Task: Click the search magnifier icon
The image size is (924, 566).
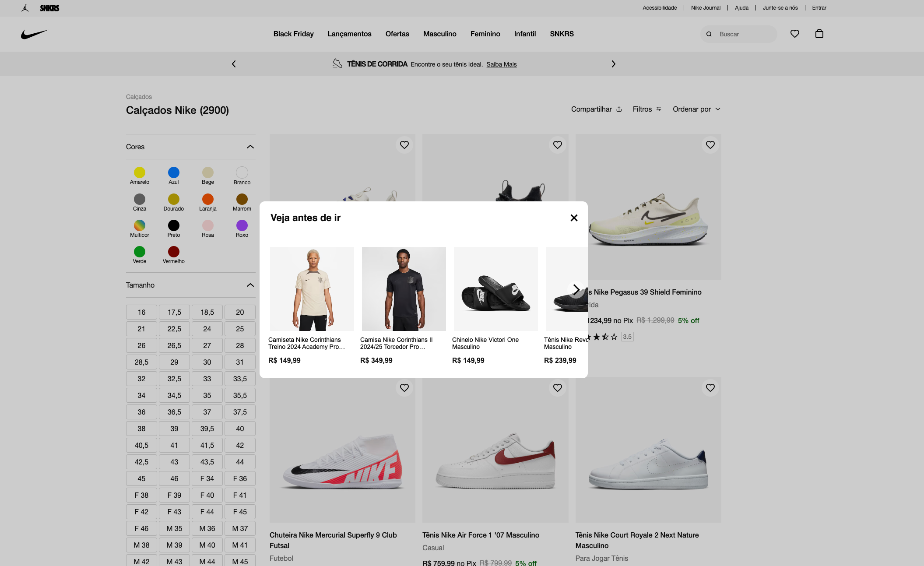Action: [709, 34]
